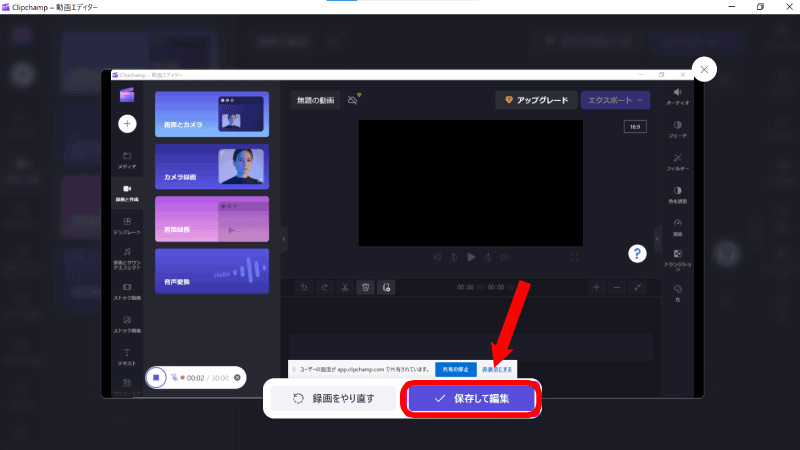Click the Retake recording (録画をやり直す) button
The height and width of the screenshot is (450, 800).
click(x=334, y=398)
